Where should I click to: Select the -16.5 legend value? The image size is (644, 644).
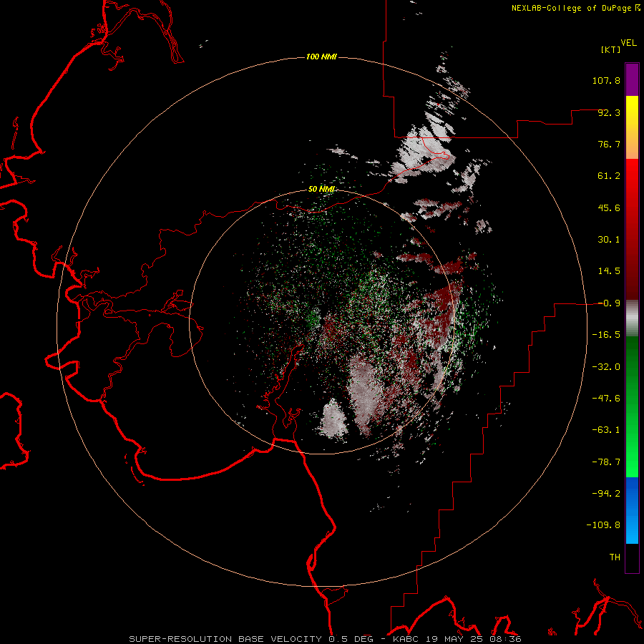pyautogui.click(x=606, y=335)
